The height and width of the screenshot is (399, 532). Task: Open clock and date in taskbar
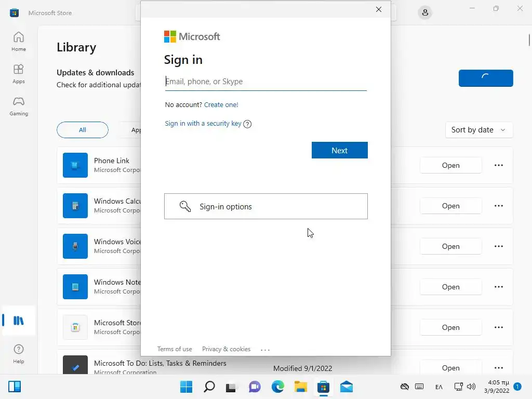[x=497, y=387]
